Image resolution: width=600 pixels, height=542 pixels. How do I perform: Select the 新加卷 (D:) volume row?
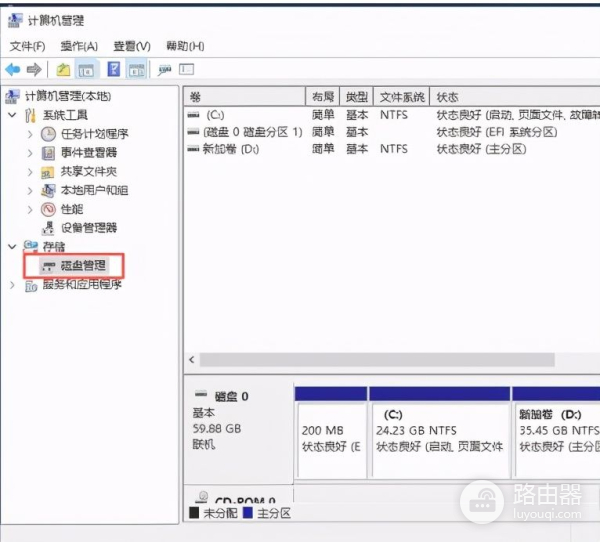coord(392,149)
